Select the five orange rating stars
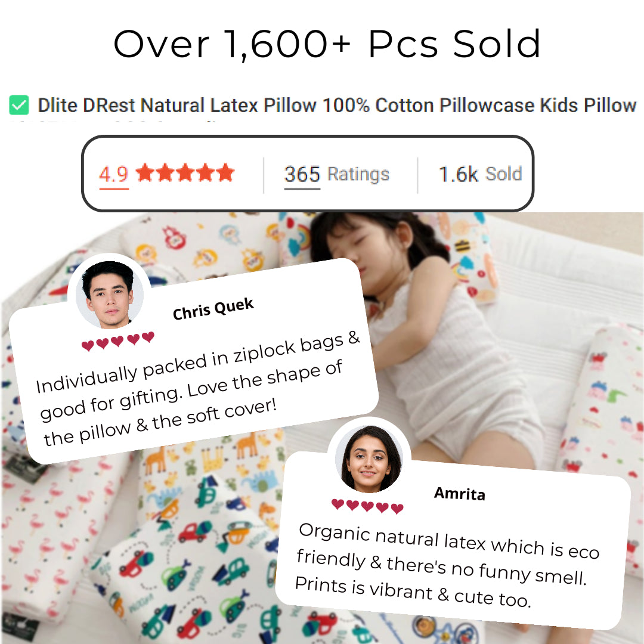This screenshot has height=644, width=644. pyautogui.click(x=185, y=172)
